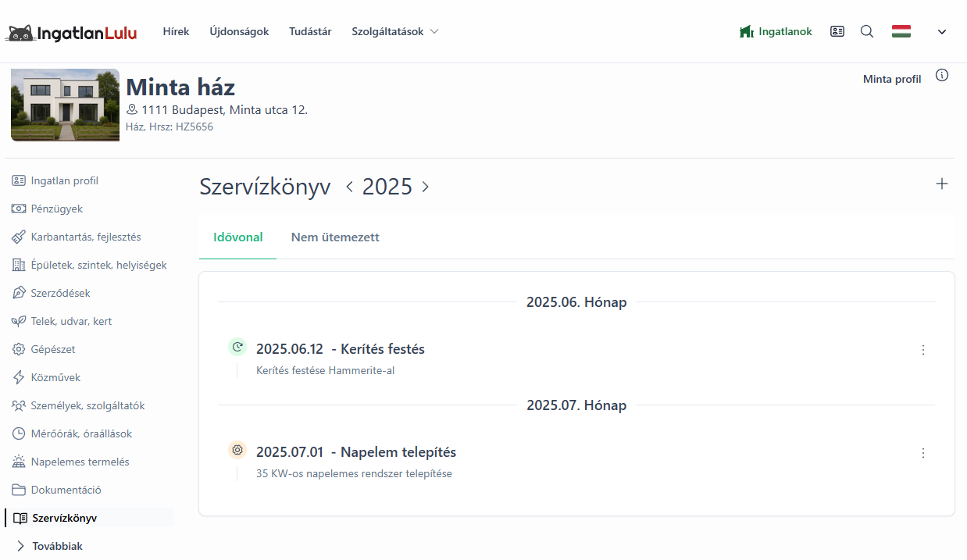This screenshot has height=560, width=967.
Task: Switch to the Idővonal tab
Action: click(238, 237)
